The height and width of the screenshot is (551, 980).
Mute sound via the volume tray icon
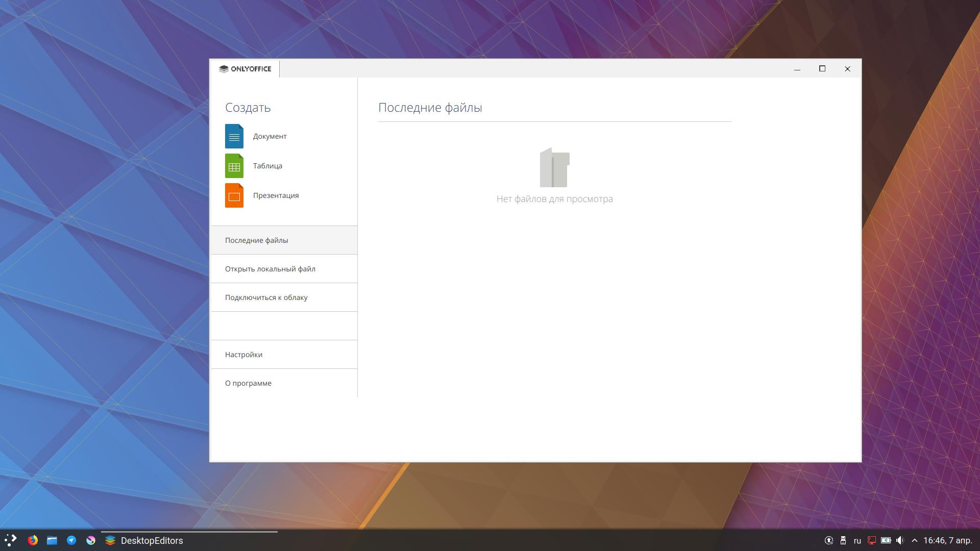point(900,540)
